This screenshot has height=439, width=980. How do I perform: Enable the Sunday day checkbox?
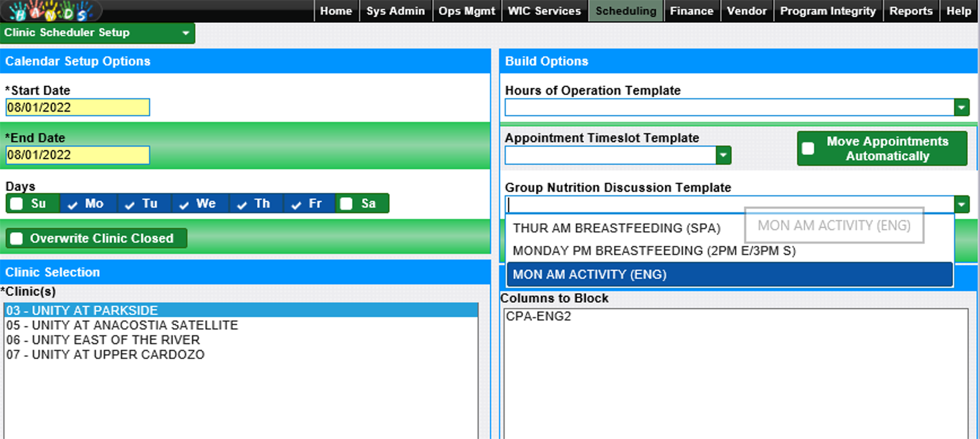pyautogui.click(x=17, y=204)
